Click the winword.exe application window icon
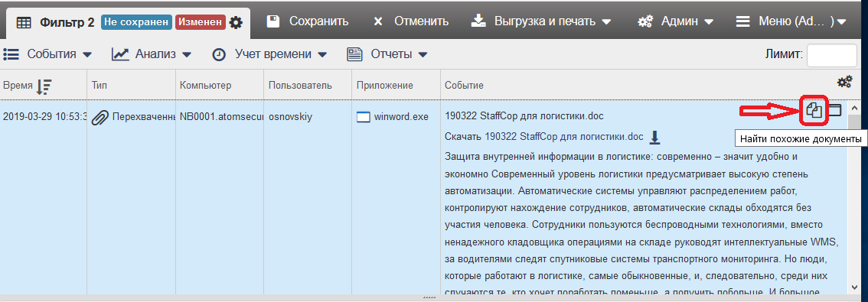Viewport: 868px width, 302px height. 363,117
